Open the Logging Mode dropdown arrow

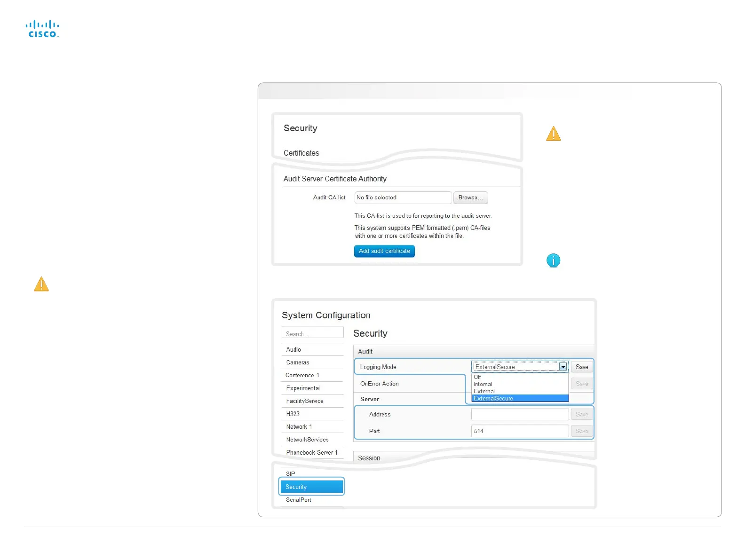(x=563, y=367)
